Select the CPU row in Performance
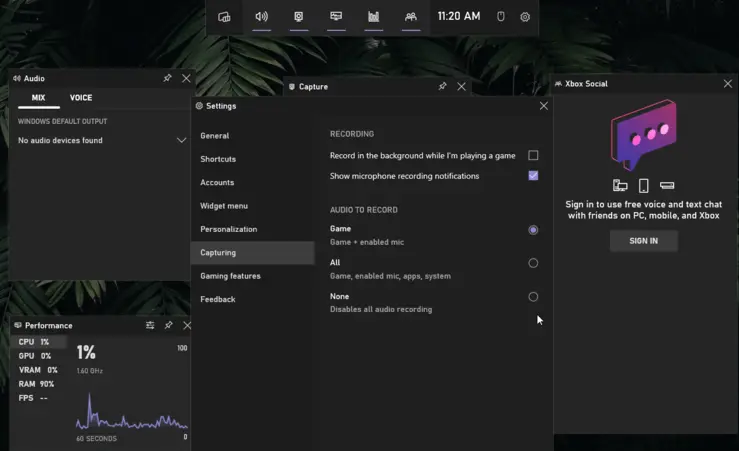The width and height of the screenshot is (739, 451). coord(39,342)
